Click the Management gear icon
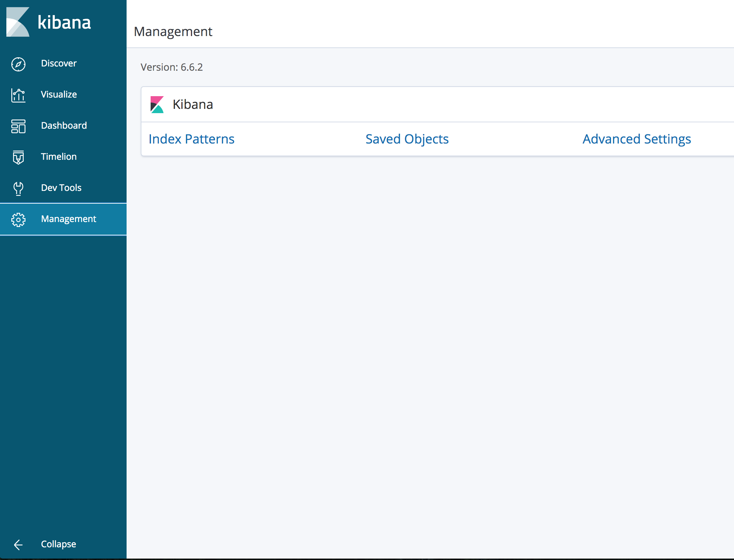 point(18,220)
